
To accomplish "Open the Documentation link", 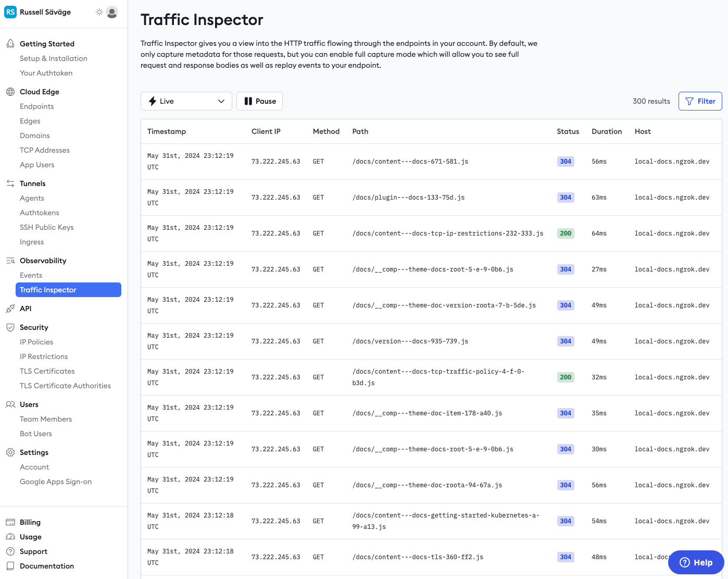I will click(x=47, y=566).
